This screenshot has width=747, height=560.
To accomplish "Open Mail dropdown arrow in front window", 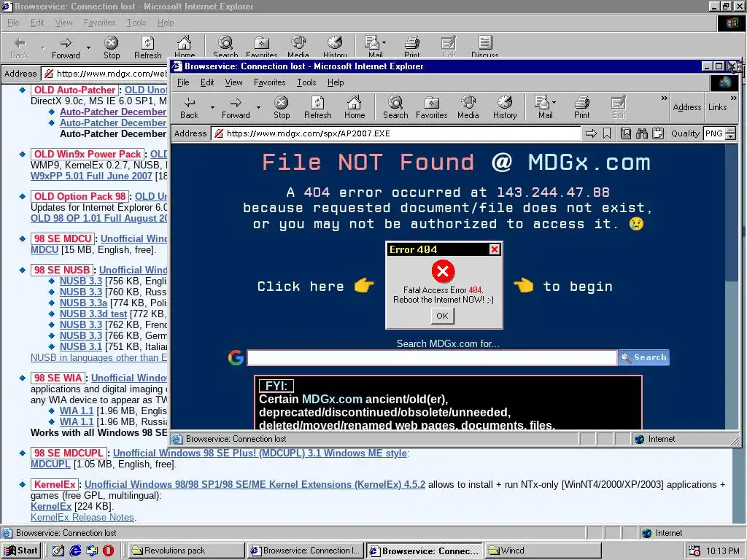I will [554, 102].
